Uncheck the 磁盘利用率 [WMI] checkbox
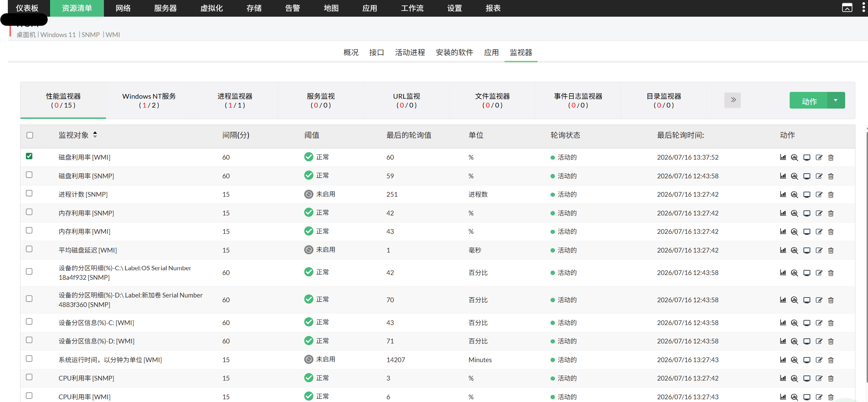The height and width of the screenshot is (402, 868). click(29, 156)
